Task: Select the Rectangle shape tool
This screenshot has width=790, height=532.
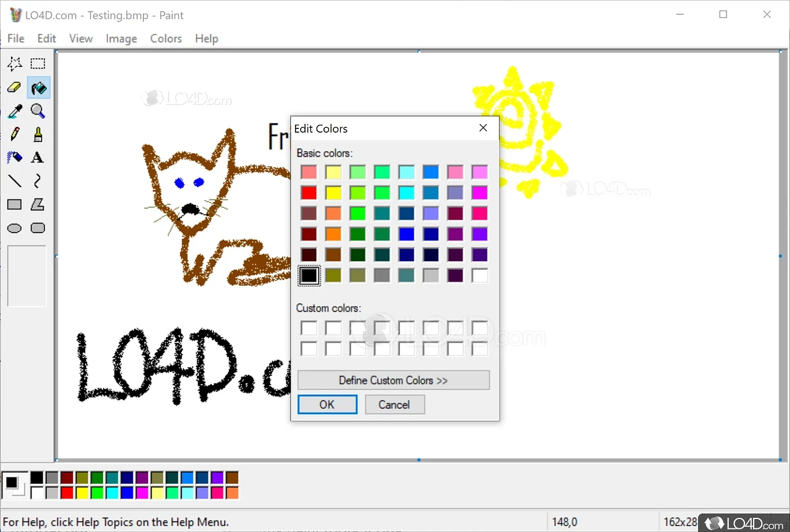Action: click(x=14, y=204)
